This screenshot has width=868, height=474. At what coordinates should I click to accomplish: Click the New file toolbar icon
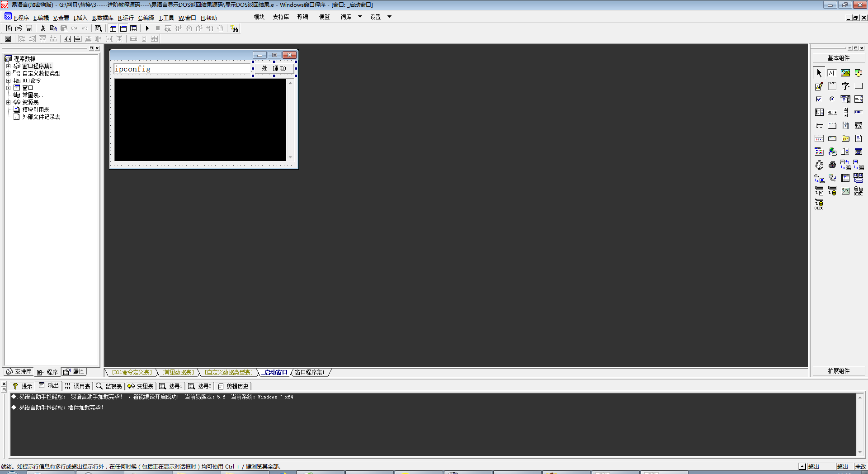click(9, 28)
